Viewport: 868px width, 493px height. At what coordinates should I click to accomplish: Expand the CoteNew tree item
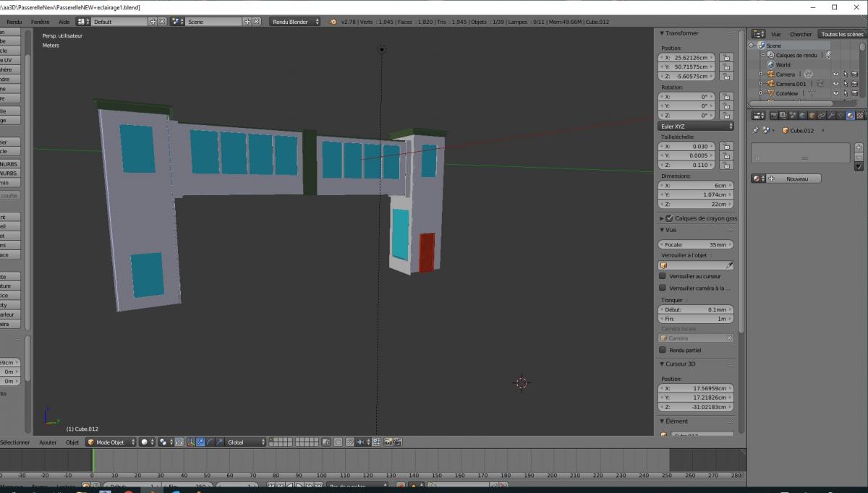(760, 93)
